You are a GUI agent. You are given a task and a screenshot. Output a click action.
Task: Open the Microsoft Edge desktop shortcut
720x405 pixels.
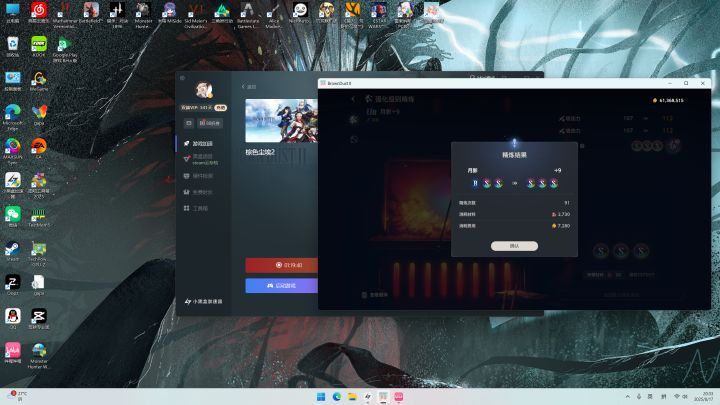click(x=12, y=115)
